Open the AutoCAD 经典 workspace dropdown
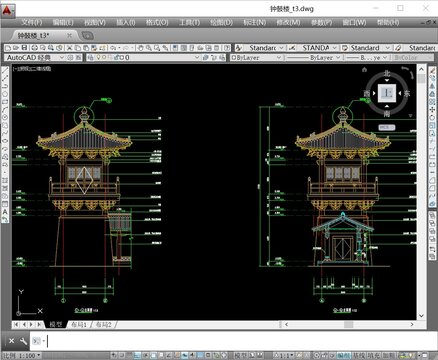The image size is (438, 360). coord(35,57)
